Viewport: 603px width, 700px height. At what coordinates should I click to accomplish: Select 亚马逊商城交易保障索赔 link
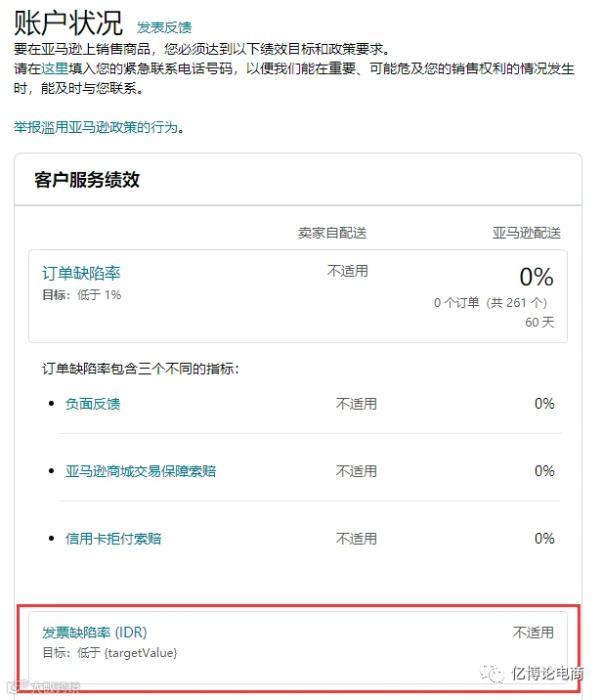141,471
